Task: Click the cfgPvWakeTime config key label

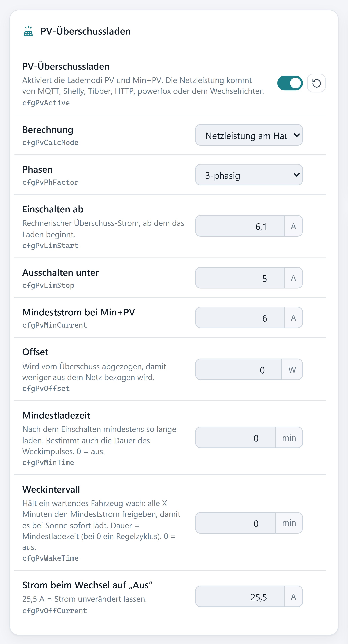Action: (x=50, y=558)
